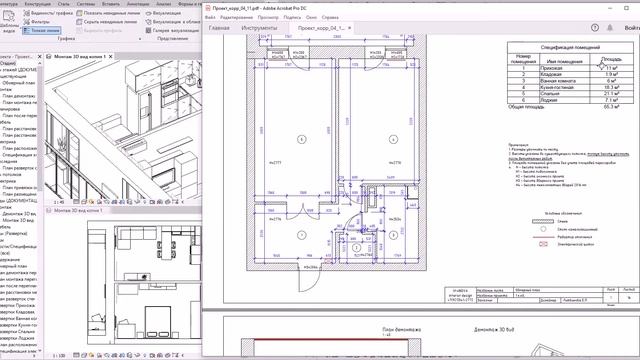Close the Проект_корр_04_1 document tab

[349, 28]
